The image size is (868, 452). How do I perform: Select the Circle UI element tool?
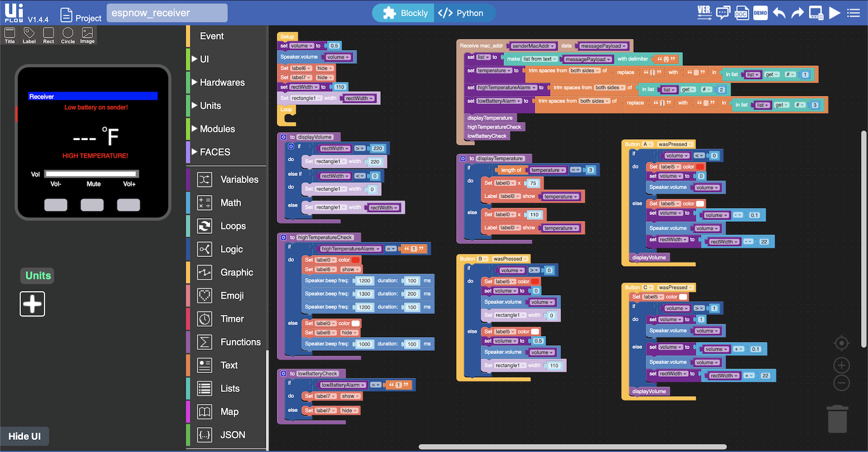coord(68,35)
